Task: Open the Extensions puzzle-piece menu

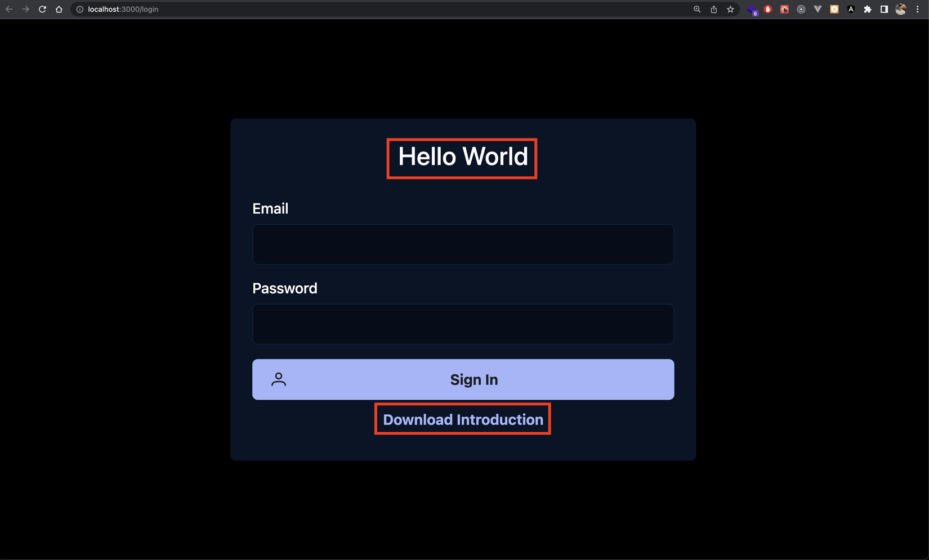Action: coord(868,9)
